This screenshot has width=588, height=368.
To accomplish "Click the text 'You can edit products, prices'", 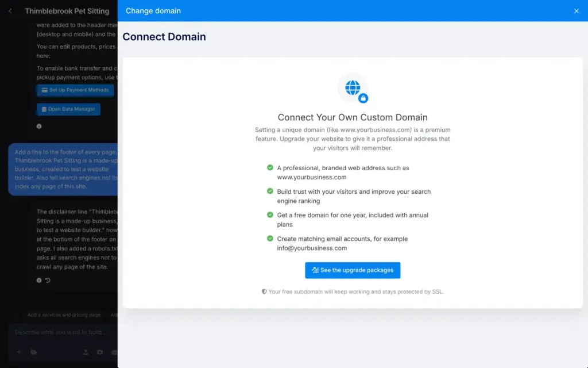I will pos(76,47).
